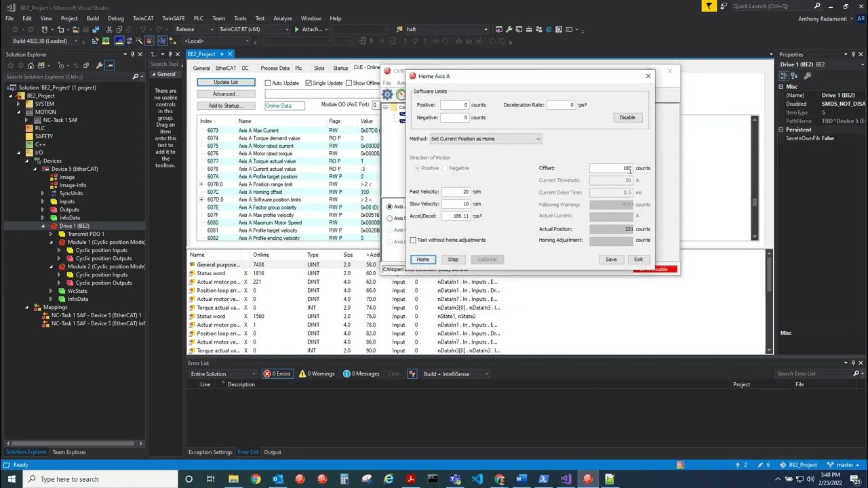Viewport: 868px width, 488px height.
Task: Expand index 607B:0 Position range limit row
Action: coord(201,184)
